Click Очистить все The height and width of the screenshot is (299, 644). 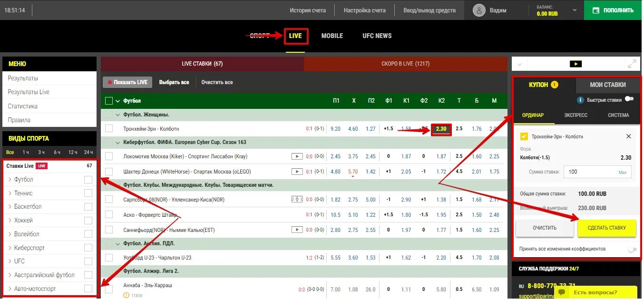217,82
